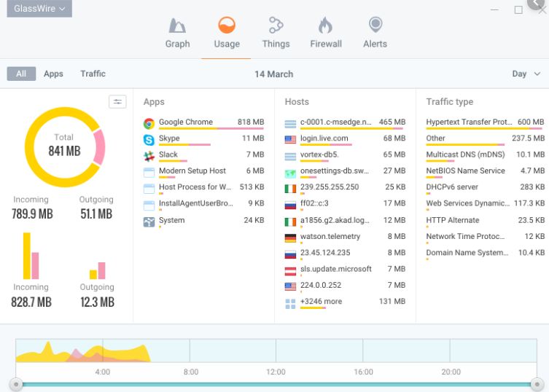Click the Russian flag beside ff02::c:3
Viewport: 549px width, 392px height.
click(x=290, y=205)
